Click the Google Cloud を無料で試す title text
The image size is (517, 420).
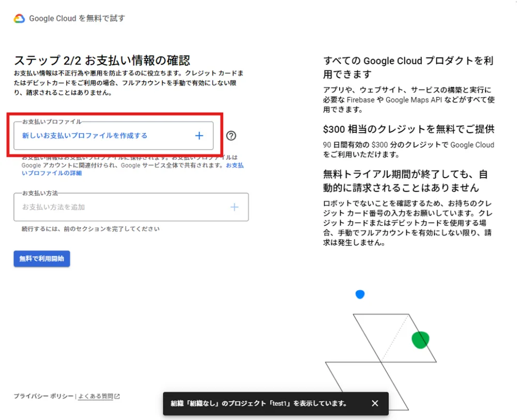click(x=77, y=19)
